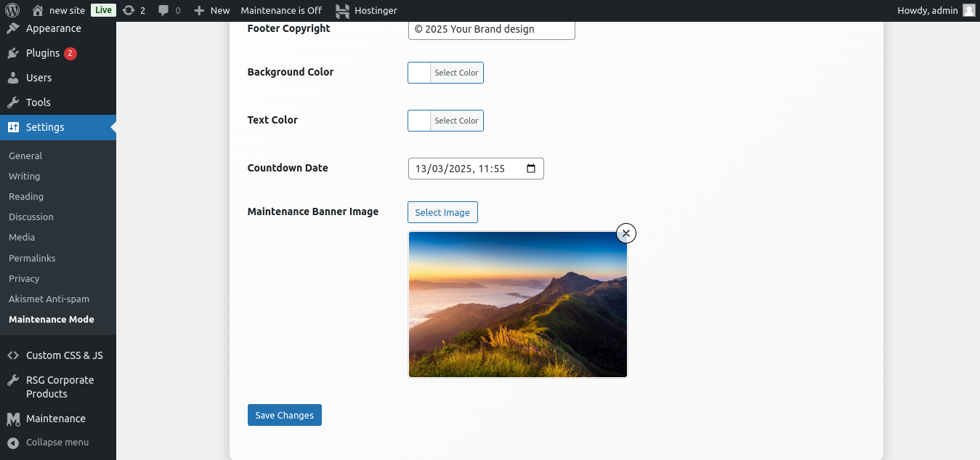Click the WordPress logo in admin bar
The height and width of the screenshot is (460, 980).
pyautogui.click(x=12, y=10)
